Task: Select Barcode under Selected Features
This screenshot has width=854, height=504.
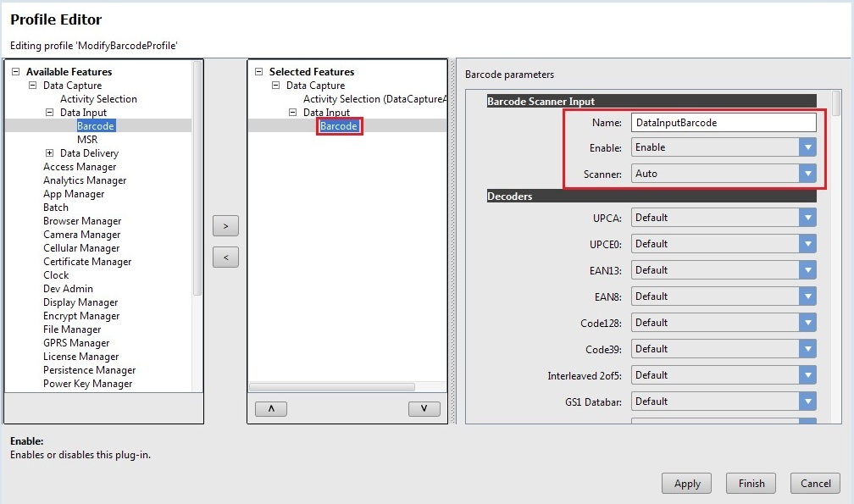Action: pos(339,126)
